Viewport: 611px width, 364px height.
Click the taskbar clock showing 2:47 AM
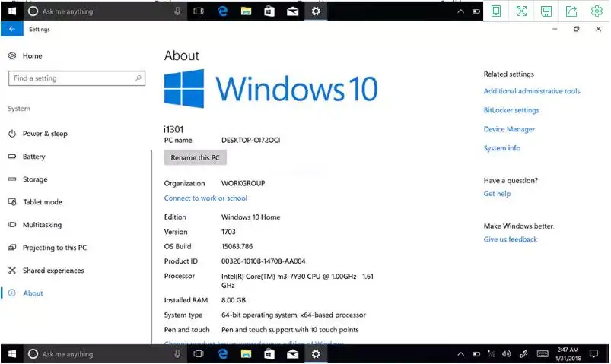pos(568,353)
